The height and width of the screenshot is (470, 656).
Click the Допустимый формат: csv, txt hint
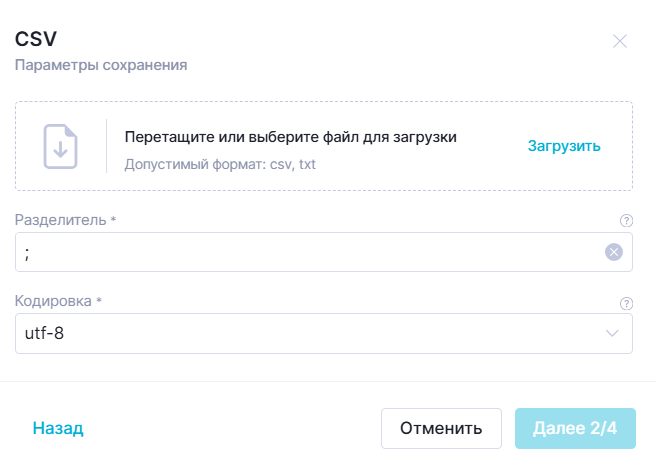(220, 164)
